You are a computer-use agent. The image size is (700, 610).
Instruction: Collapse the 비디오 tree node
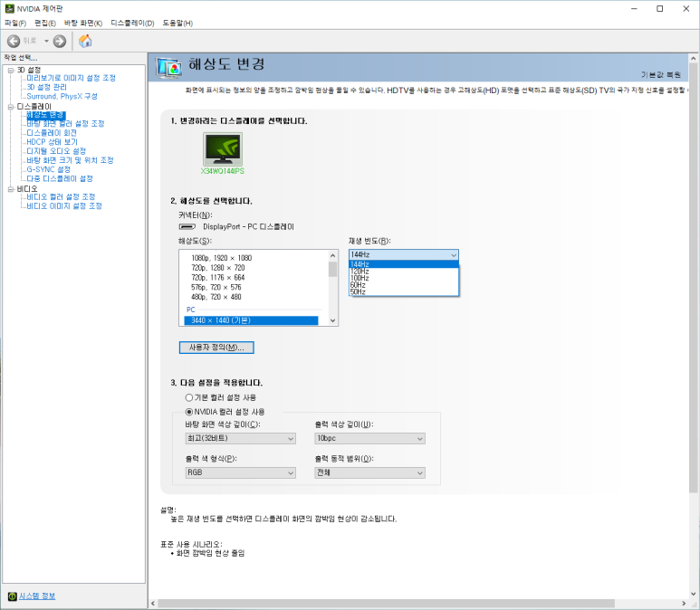tap(11, 189)
